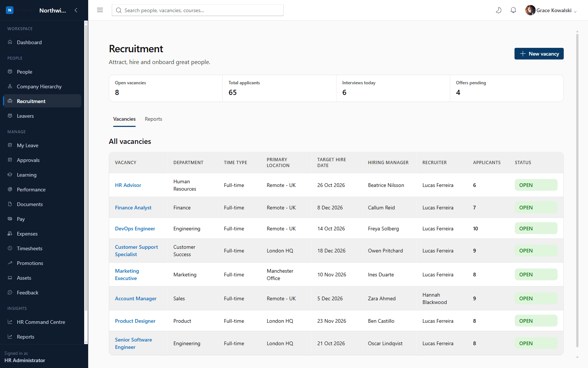Open Reports under Insights in sidebar

[42, 336]
